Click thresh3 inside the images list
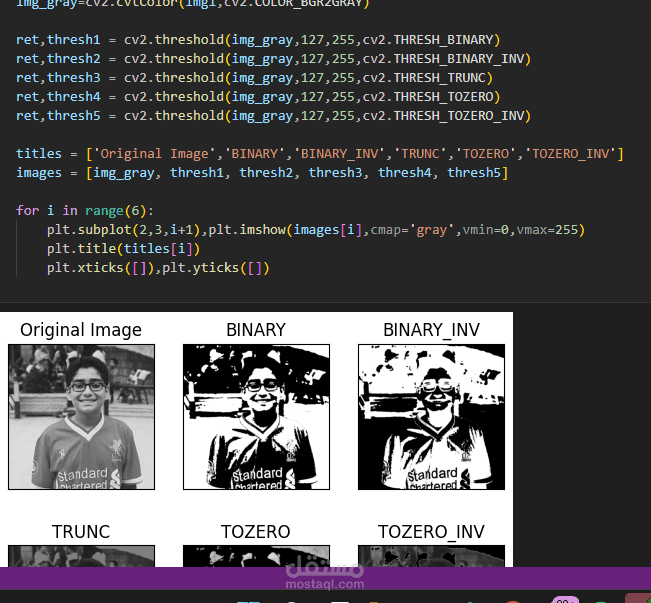The width and height of the screenshot is (651, 603). click(x=335, y=173)
